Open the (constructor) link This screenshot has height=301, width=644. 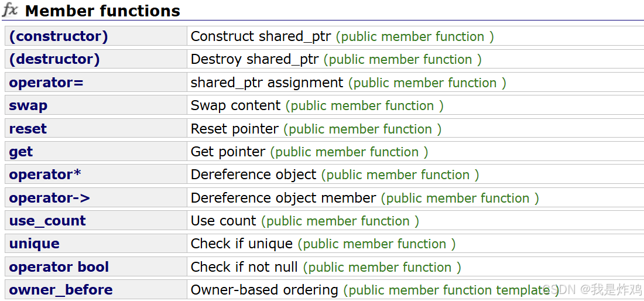pos(59,36)
